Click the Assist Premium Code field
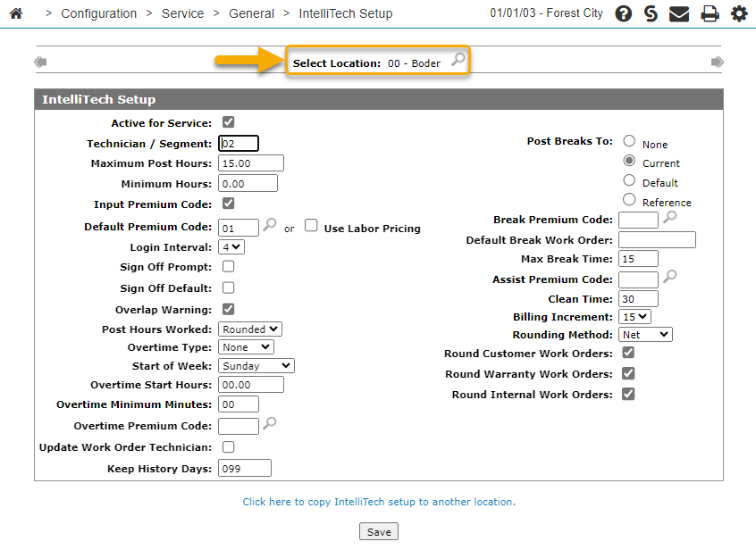This screenshot has width=756, height=550. coord(638,279)
